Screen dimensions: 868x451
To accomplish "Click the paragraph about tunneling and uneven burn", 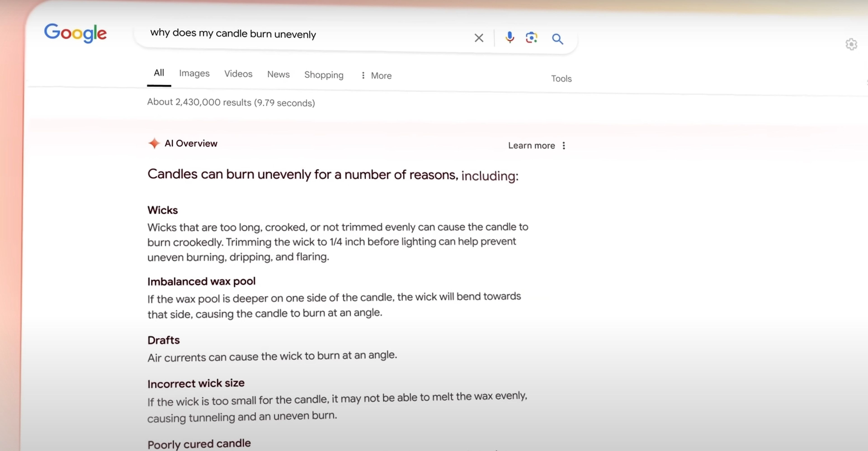I will click(337, 407).
